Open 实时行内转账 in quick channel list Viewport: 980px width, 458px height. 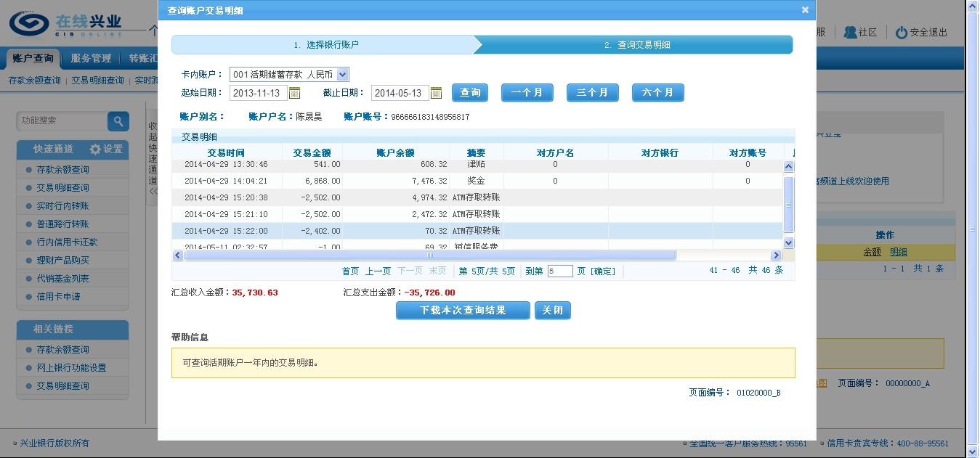(62, 206)
